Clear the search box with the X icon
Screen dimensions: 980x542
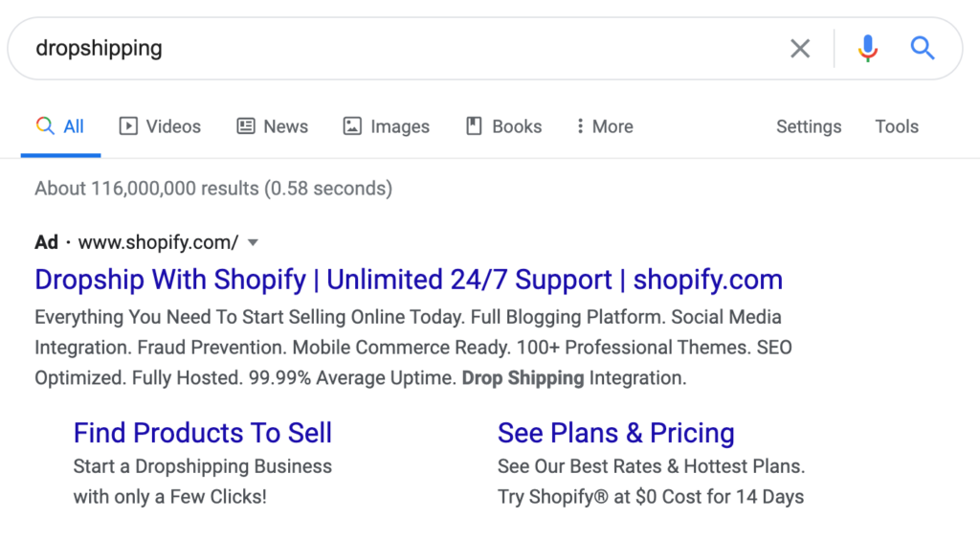pyautogui.click(x=800, y=48)
